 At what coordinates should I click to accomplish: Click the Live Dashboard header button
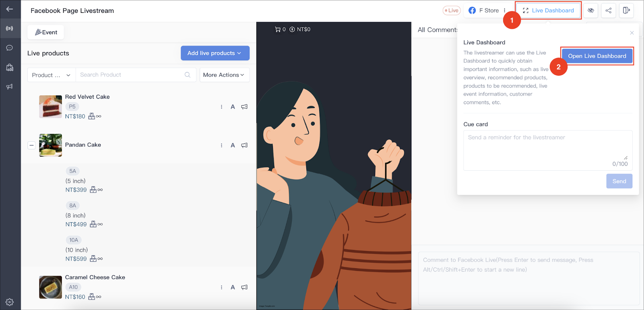548,10
